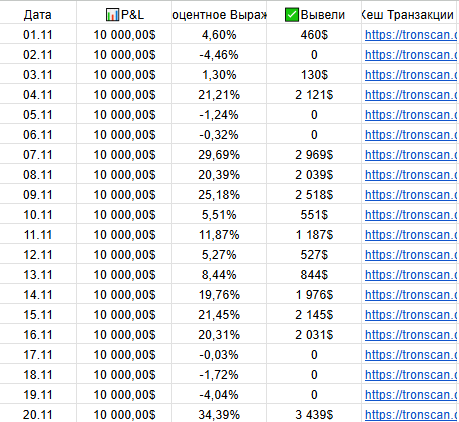Select the date cell 09.11
Image resolution: width=459 pixels, height=422 pixels.
[x=38, y=194]
